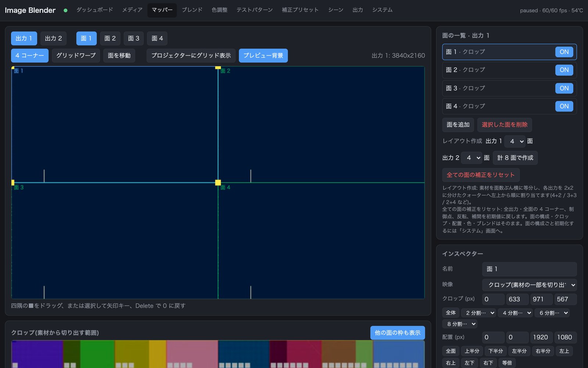Open 出力 2 face count dropdown
This screenshot has width=588, height=368.
pyautogui.click(x=472, y=158)
